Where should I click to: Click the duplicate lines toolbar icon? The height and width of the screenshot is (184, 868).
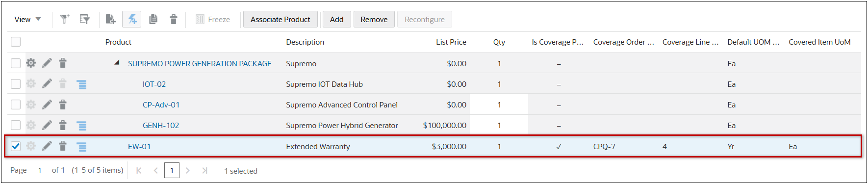[x=153, y=19]
